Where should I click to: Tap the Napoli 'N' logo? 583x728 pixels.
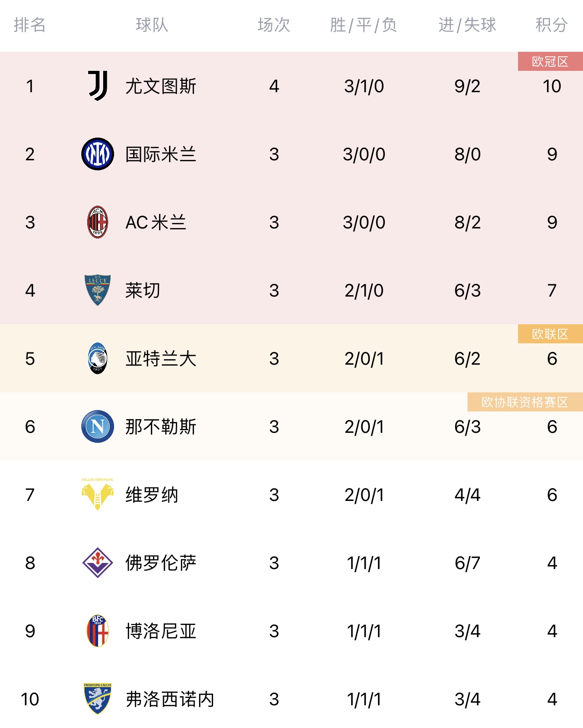(98, 426)
